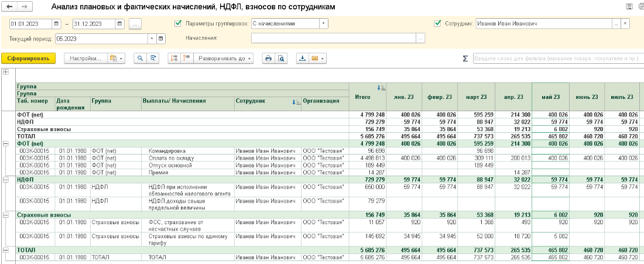Select the Оплата по окладу cell
The image size is (644, 264).
point(188,158)
